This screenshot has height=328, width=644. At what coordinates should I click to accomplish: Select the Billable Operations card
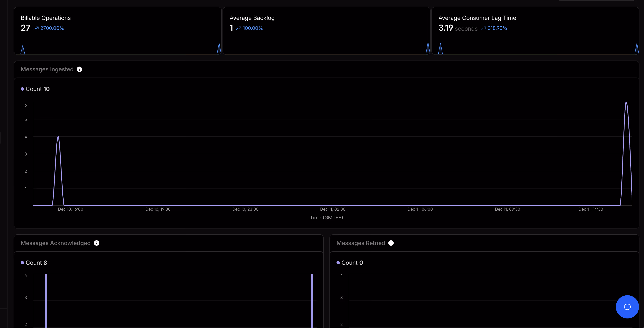[117, 30]
